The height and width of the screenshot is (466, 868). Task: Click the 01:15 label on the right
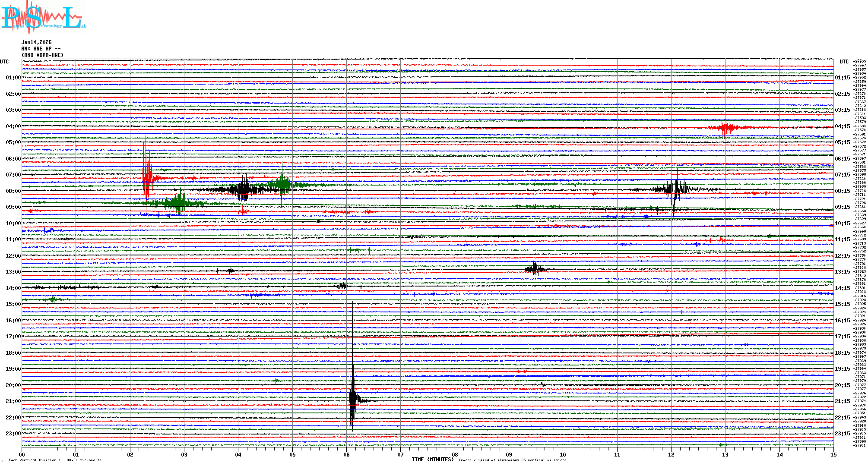coord(842,78)
